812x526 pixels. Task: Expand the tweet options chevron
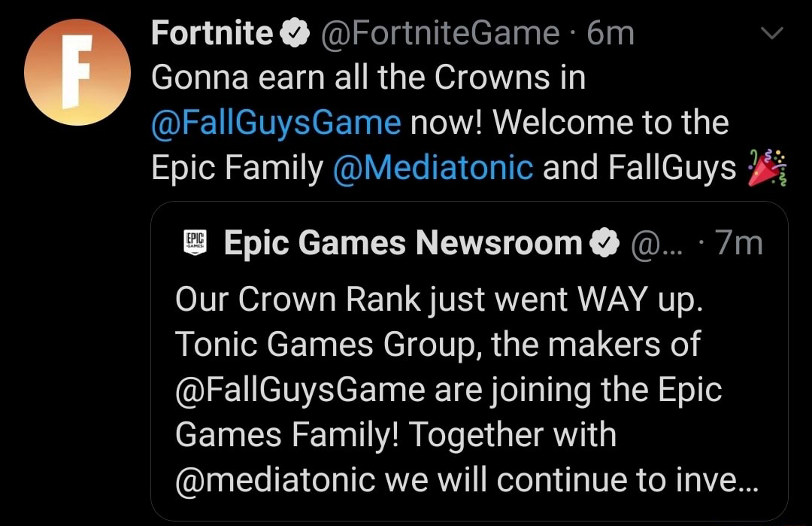(x=772, y=33)
